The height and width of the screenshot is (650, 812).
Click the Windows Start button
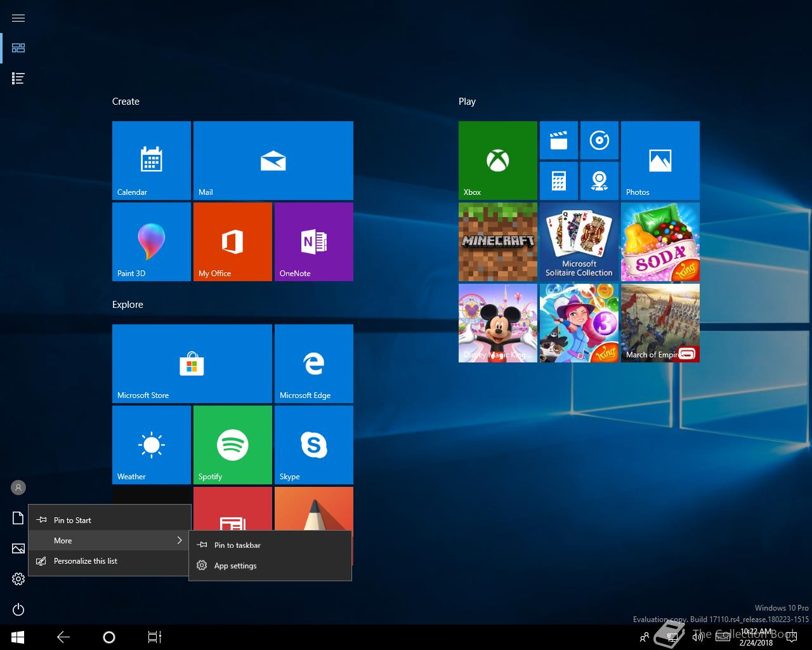18,637
